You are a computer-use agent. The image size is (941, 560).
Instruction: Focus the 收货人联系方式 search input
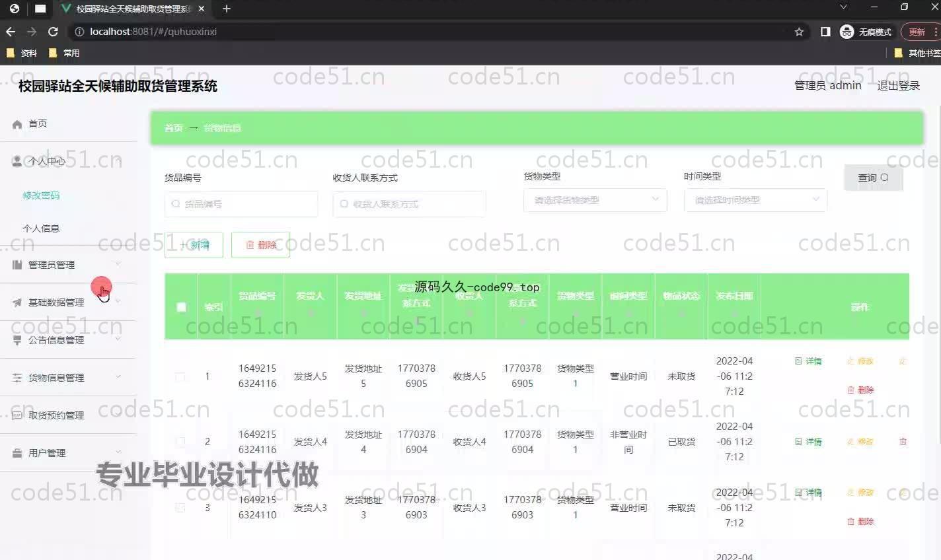(410, 204)
